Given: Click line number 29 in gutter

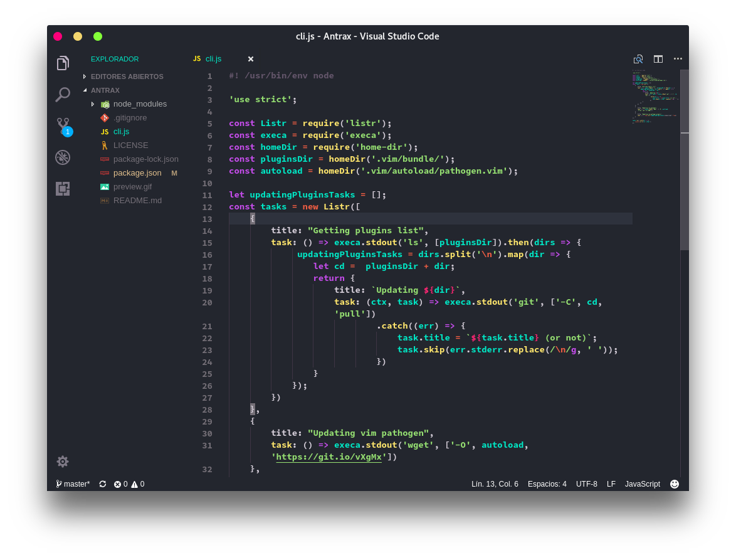Looking at the screenshot, I should pos(207,422).
